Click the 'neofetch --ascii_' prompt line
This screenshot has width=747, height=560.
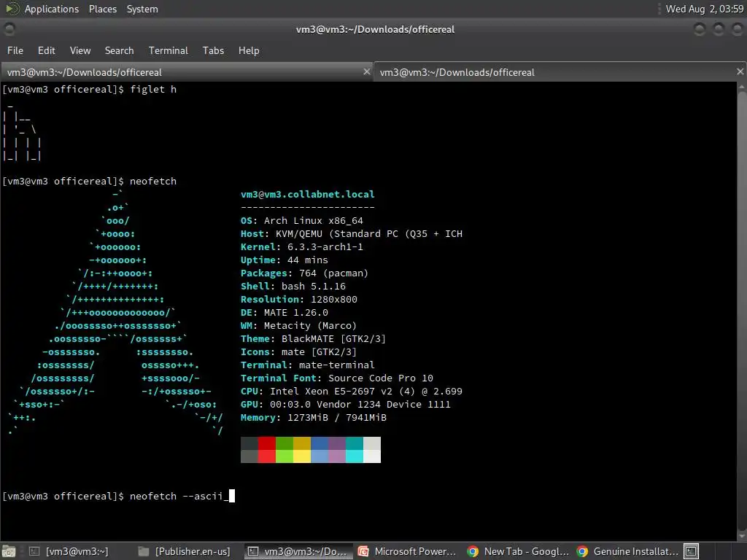coord(119,496)
